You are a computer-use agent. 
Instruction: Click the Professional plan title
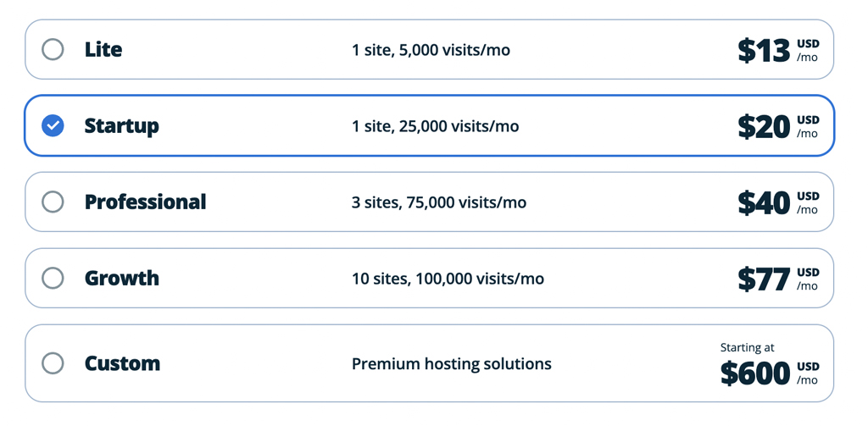click(x=145, y=202)
